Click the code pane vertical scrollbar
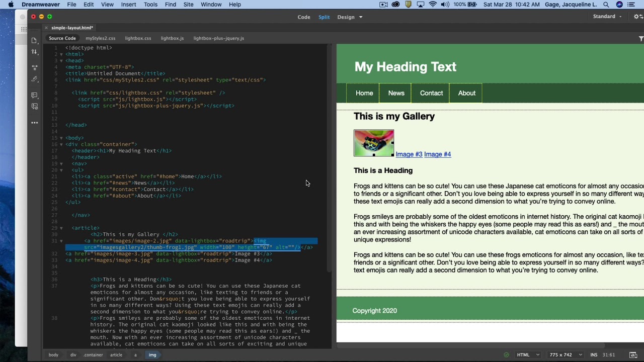The height and width of the screenshot is (362, 644). coord(329,158)
